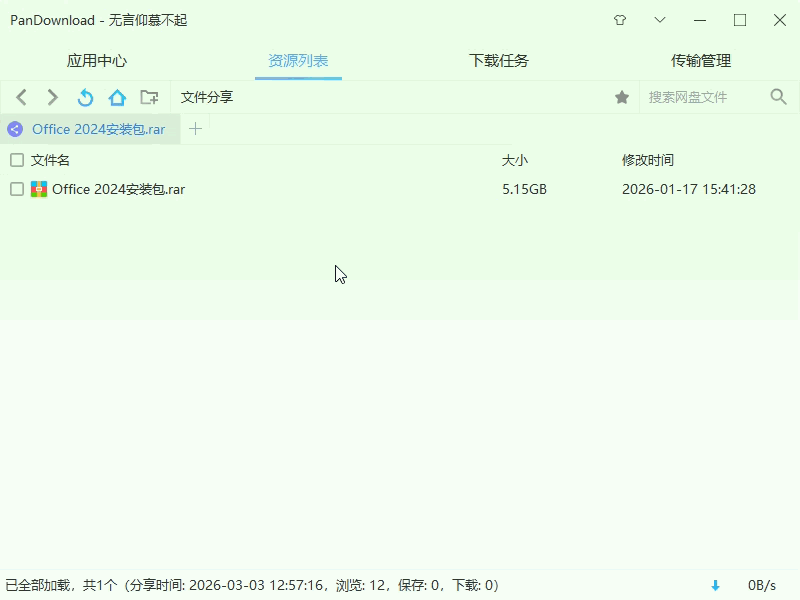Sort by the 大小 column header
The image size is (800, 600).
pos(514,159)
